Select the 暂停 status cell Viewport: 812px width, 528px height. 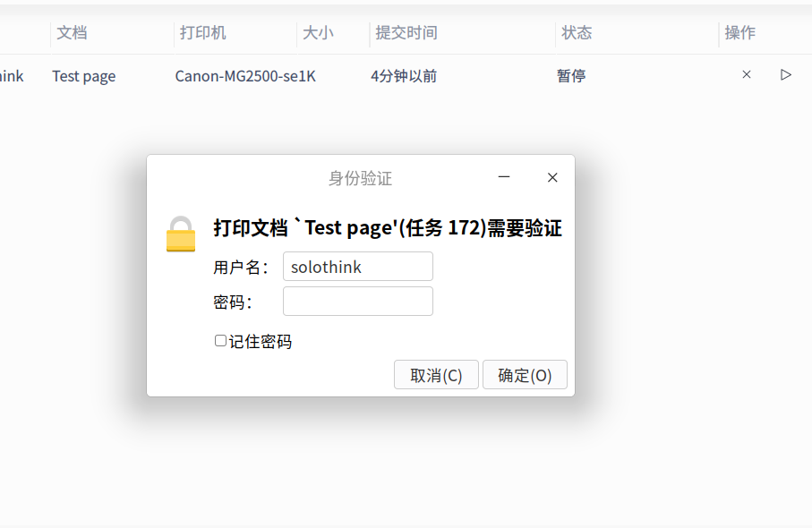[571, 77]
